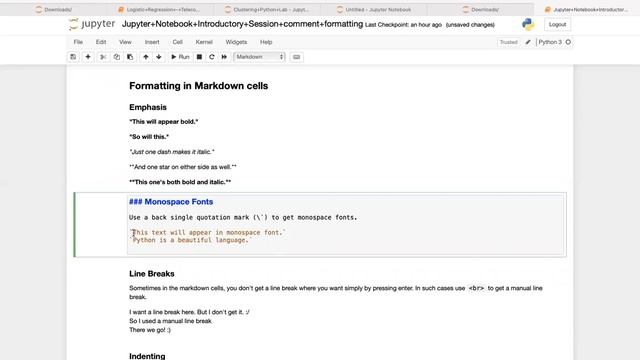Viewport: 640px width, 360px height.
Task: Insert a cell below with plus icon
Action: click(88, 57)
